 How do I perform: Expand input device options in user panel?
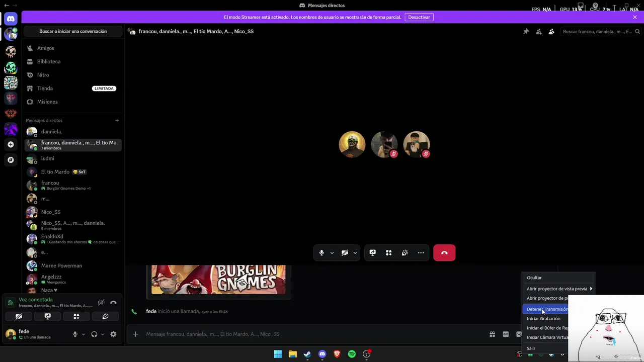coord(83,334)
